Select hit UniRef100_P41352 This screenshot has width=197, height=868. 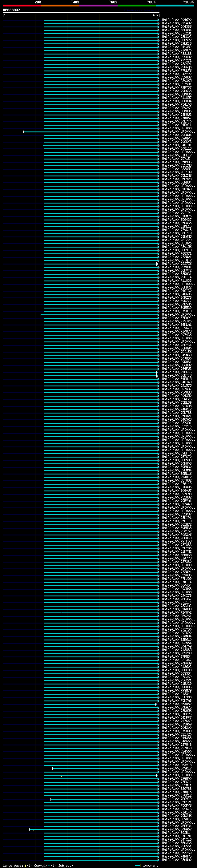[x=176, y=47]
